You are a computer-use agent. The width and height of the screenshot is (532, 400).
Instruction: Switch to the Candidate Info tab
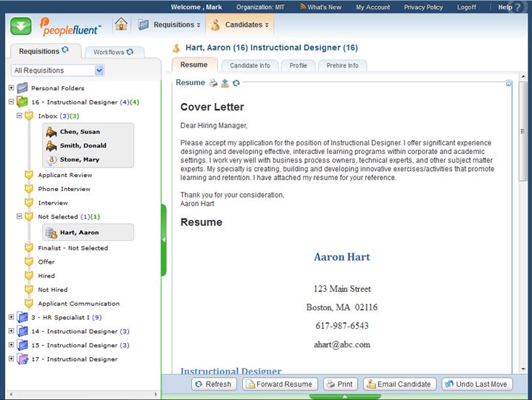click(250, 65)
